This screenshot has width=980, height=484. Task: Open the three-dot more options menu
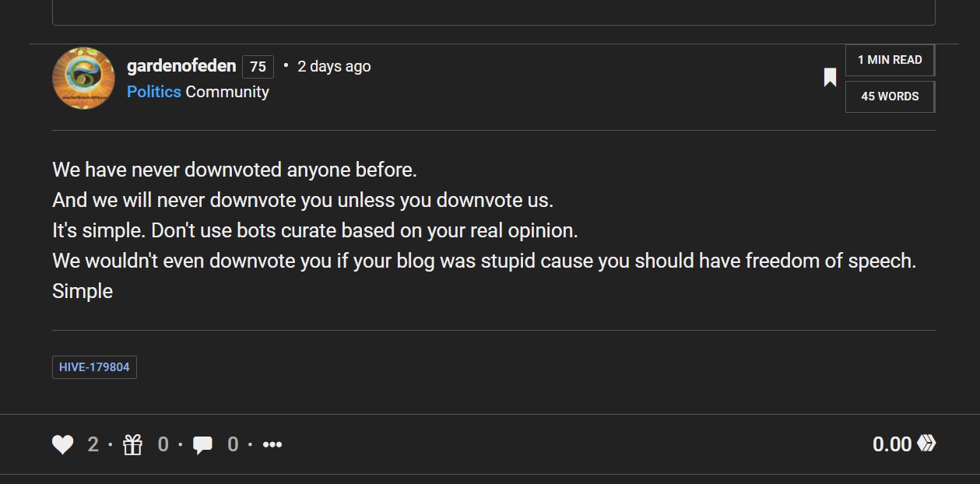[x=272, y=445]
